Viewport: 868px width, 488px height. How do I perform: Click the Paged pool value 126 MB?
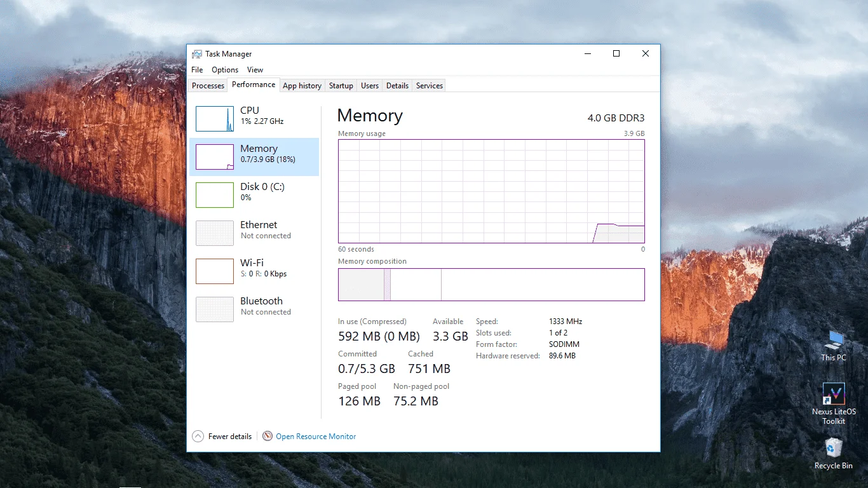[x=359, y=401]
